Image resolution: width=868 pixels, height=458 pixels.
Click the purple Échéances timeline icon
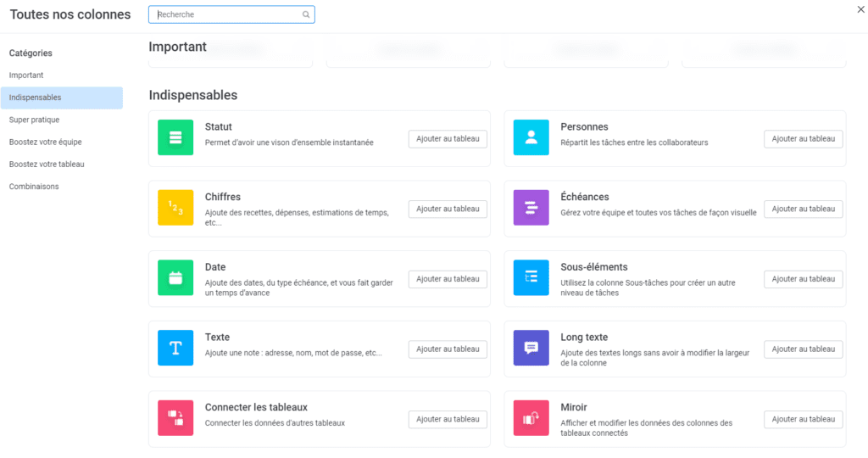click(531, 208)
